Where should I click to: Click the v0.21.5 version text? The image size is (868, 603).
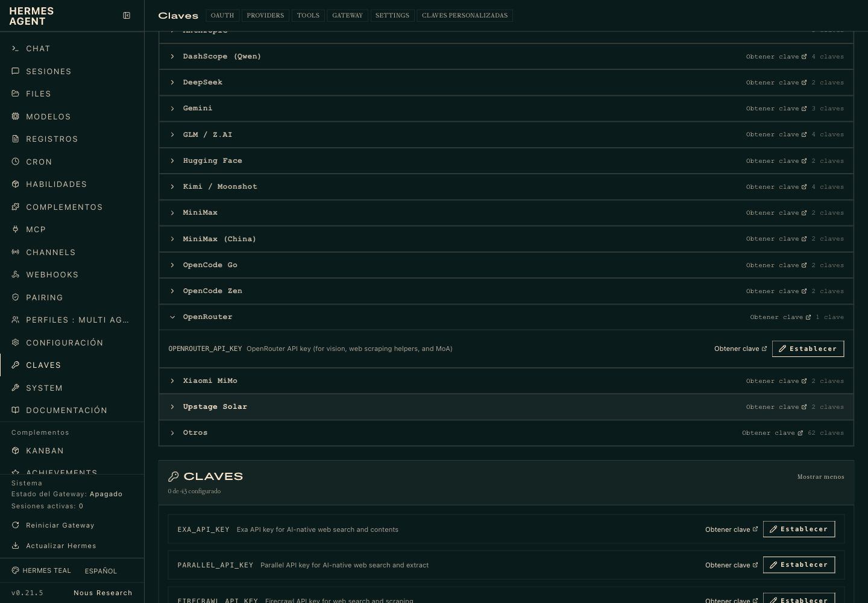[x=27, y=593]
